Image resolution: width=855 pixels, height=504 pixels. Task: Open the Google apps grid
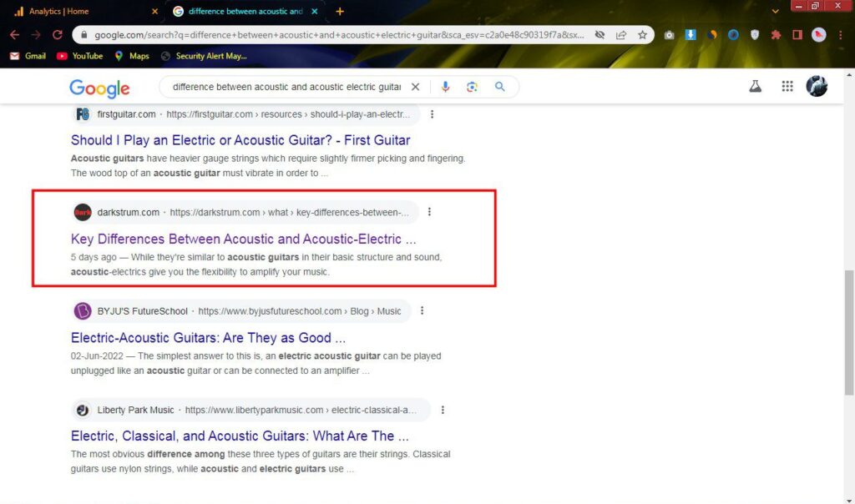point(787,86)
